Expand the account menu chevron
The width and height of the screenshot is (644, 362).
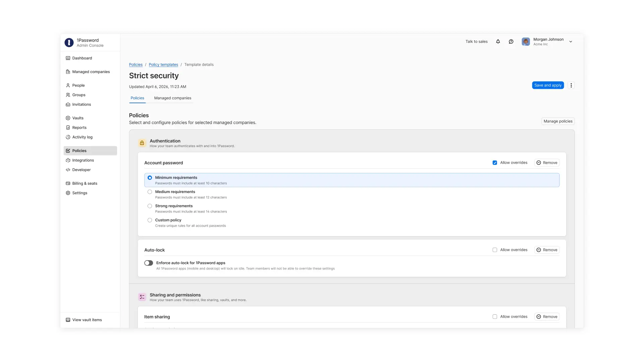pos(571,42)
